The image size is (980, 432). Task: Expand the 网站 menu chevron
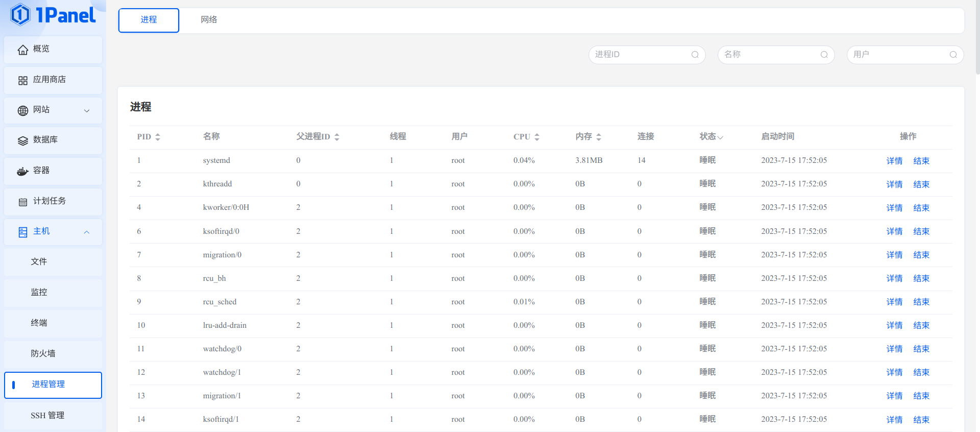pyautogui.click(x=87, y=110)
